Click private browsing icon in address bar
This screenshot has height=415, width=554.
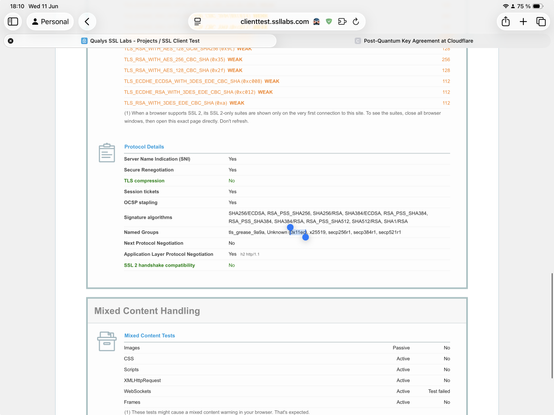click(x=317, y=22)
